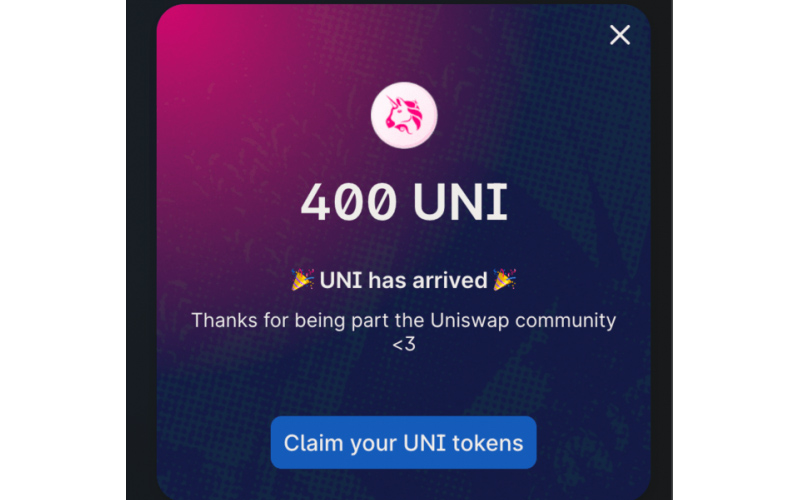Click the word 'Uniswap' in the message

click(x=469, y=321)
